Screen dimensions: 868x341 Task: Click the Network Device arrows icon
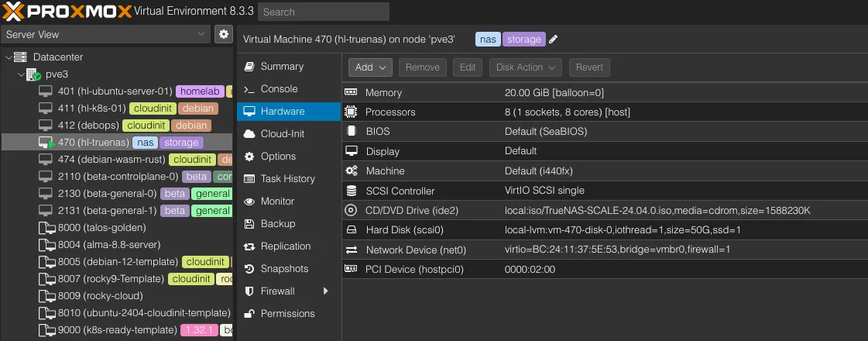[x=352, y=250]
